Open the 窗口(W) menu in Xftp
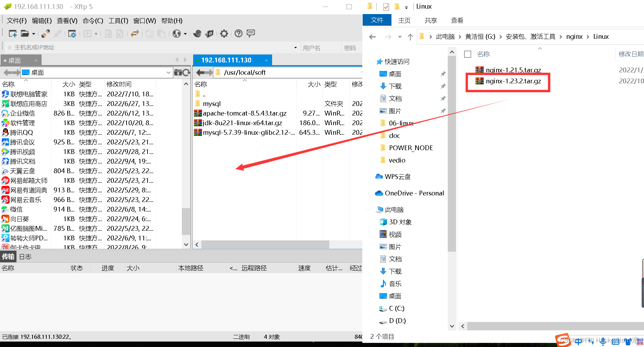The width and height of the screenshot is (644, 347). (144, 21)
